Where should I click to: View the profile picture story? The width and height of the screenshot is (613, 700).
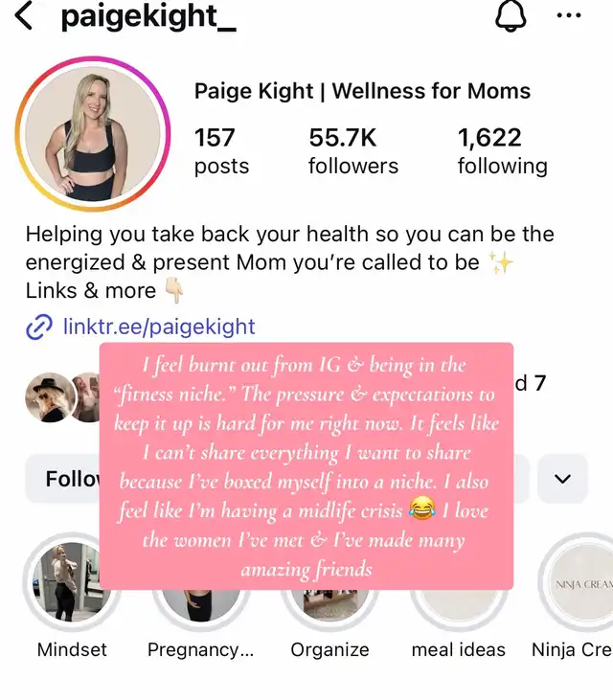tap(93, 133)
